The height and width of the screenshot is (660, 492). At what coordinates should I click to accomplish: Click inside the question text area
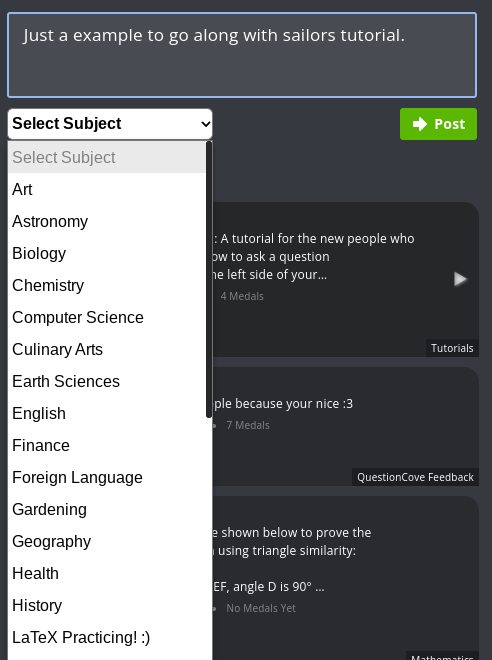click(242, 55)
